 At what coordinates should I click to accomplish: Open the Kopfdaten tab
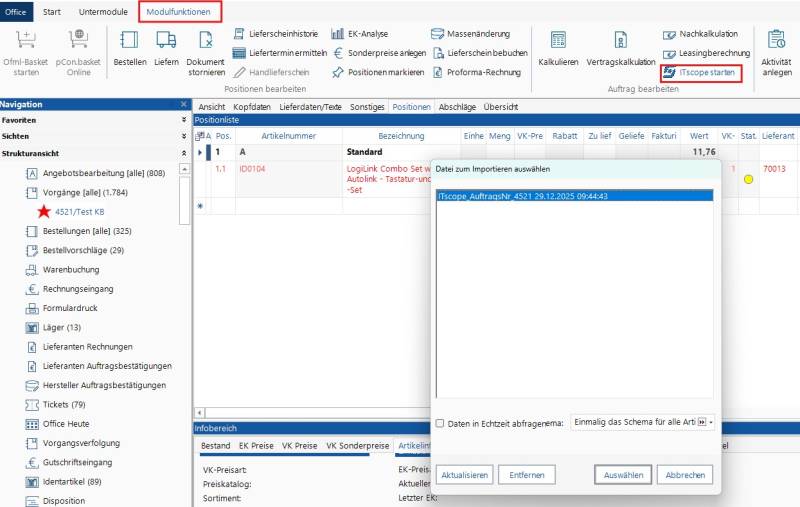(x=252, y=106)
